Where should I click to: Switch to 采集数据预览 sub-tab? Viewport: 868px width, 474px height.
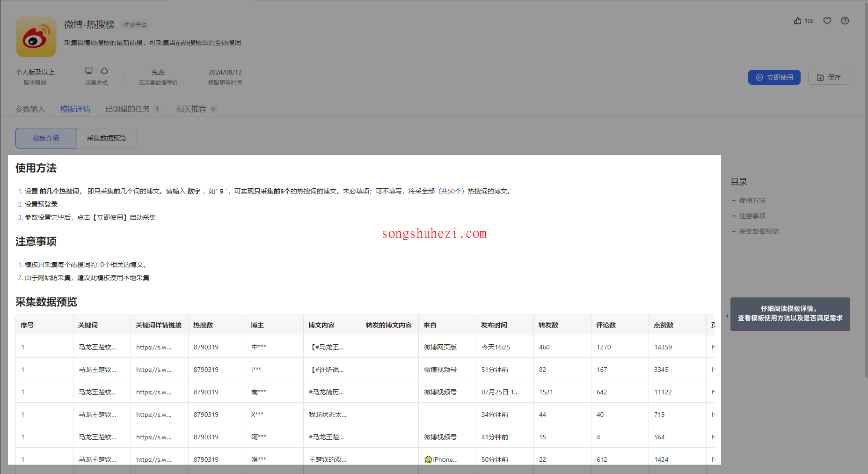tap(107, 138)
